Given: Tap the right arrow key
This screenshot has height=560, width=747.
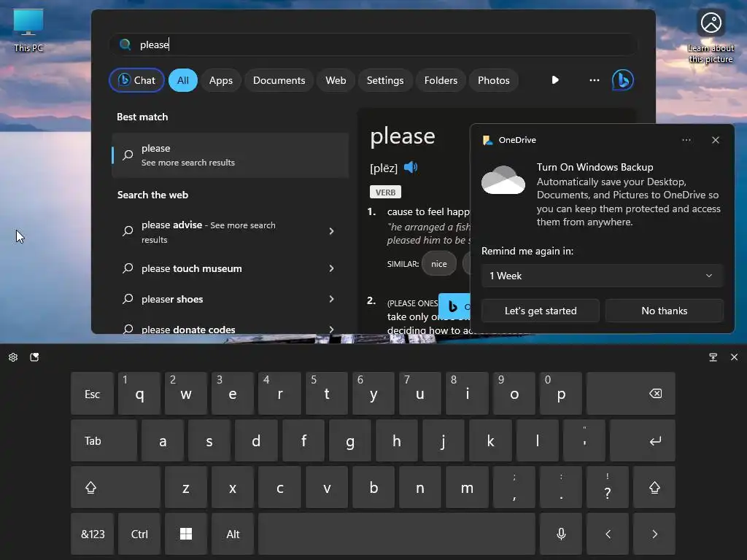Looking at the screenshot, I should click(654, 534).
